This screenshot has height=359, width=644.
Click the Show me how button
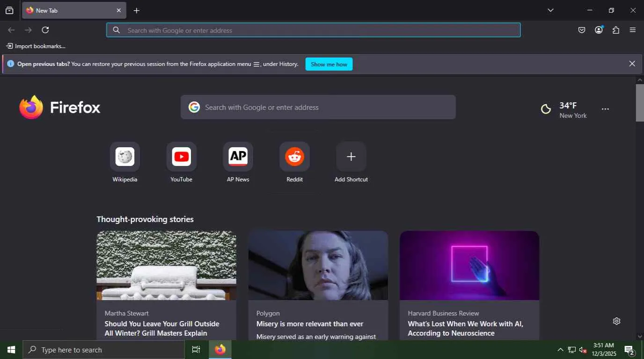pos(329,64)
